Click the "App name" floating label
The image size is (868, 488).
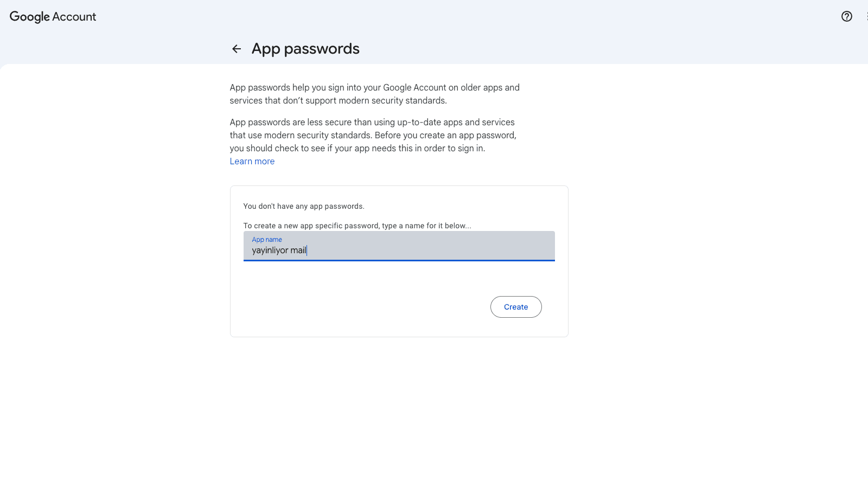267,240
